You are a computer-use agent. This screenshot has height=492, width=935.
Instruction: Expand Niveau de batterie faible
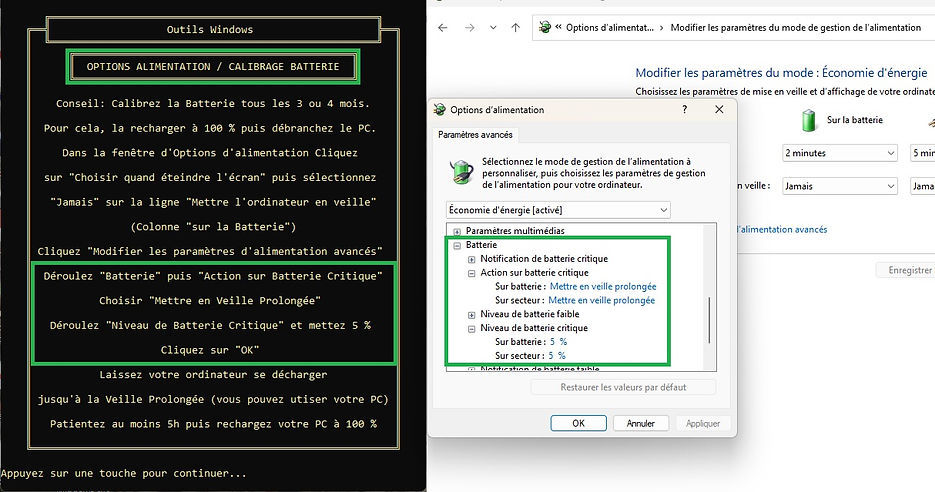[471, 315]
